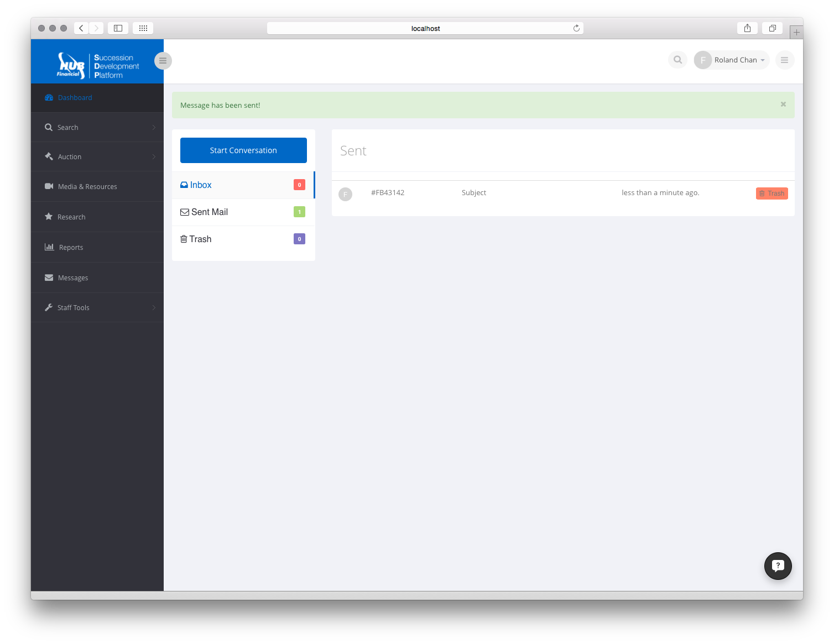Click the HUB Financial logo
This screenshot has width=834, height=644.
pos(98,66)
